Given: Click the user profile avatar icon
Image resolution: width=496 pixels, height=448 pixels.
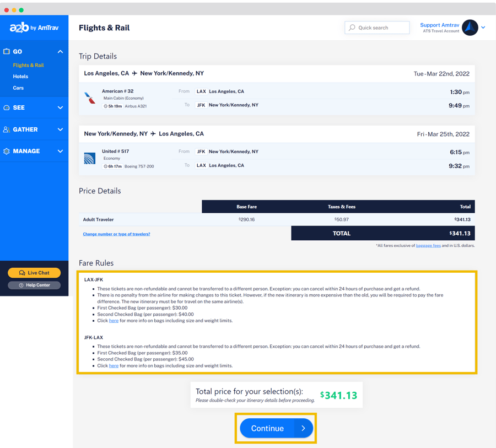Looking at the screenshot, I should point(470,28).
